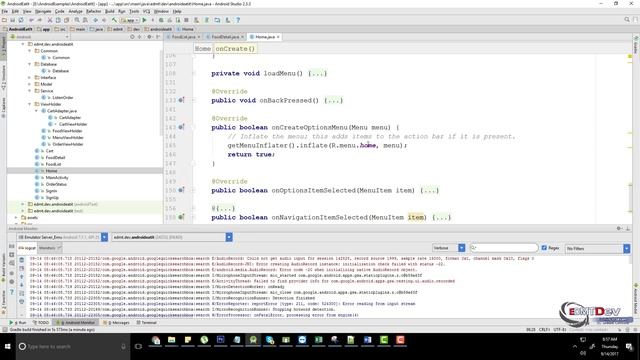The image size is (640, 360).
Task: Click the Undo arrow in toolbar
Action: (31, 20)
